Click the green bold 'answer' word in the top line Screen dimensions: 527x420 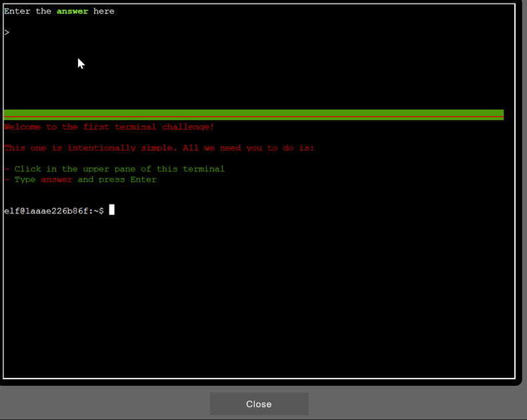(72, 11)
